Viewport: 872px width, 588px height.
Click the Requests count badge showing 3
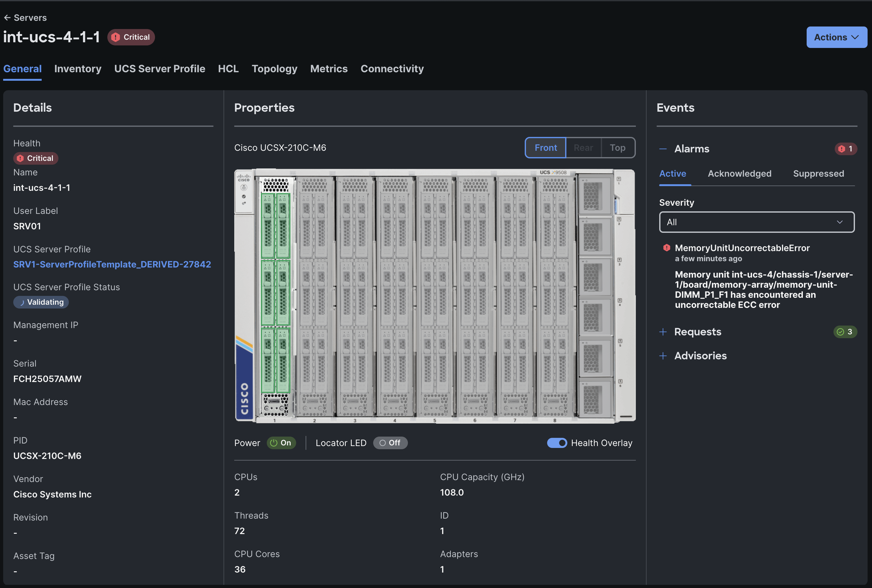[845, 332]
